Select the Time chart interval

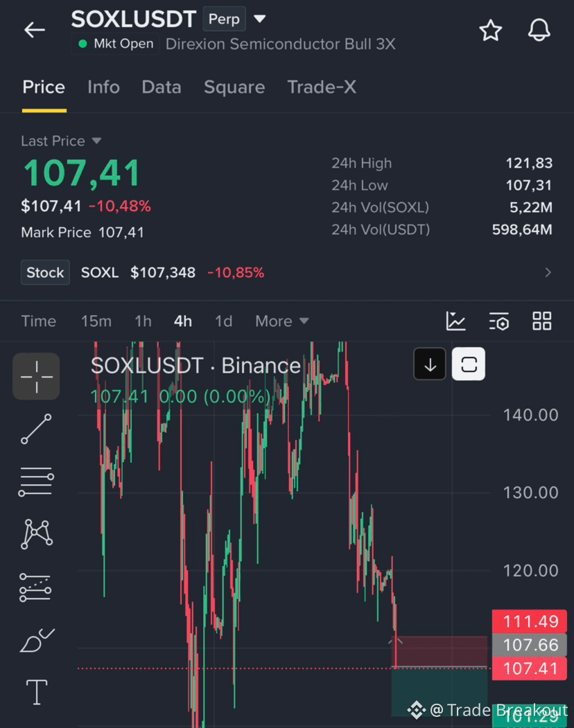tap(39, 321)
